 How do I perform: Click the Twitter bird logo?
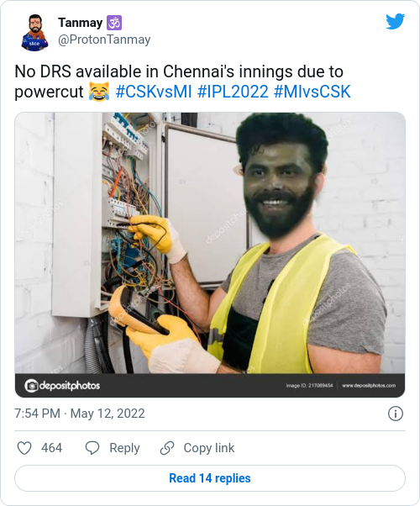coord(395,21)
